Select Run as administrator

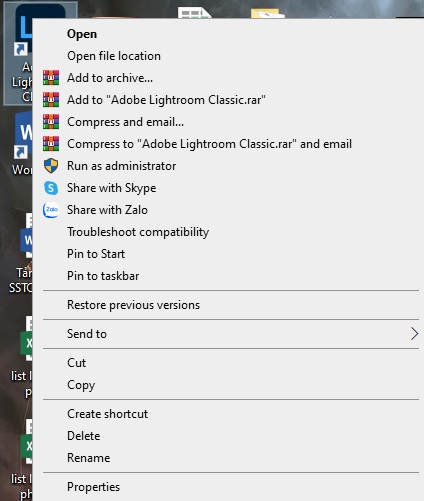[122, 166]
